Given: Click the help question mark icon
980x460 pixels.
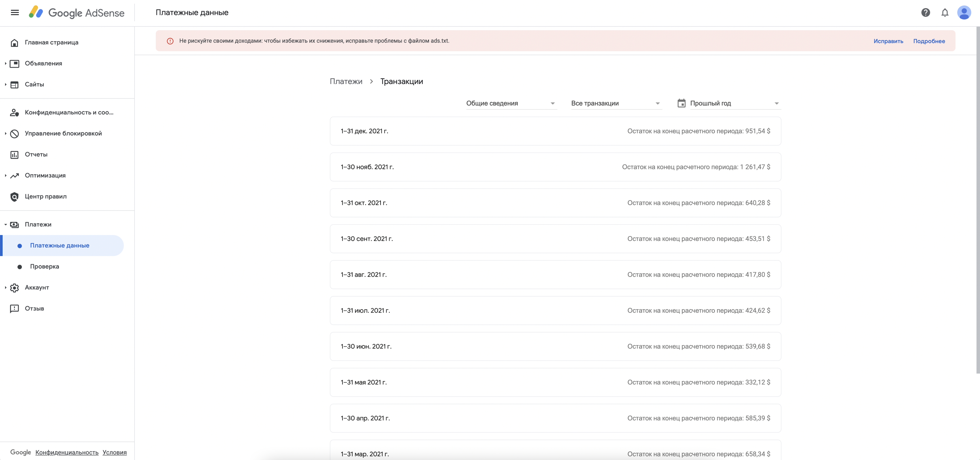Looking at the screenshot, I should 926,12.
